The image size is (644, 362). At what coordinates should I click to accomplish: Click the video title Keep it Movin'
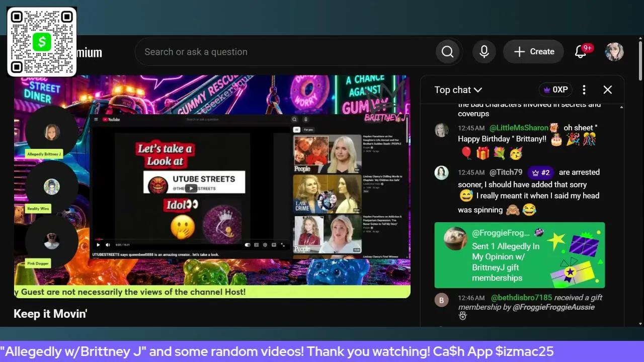(50, 314)
